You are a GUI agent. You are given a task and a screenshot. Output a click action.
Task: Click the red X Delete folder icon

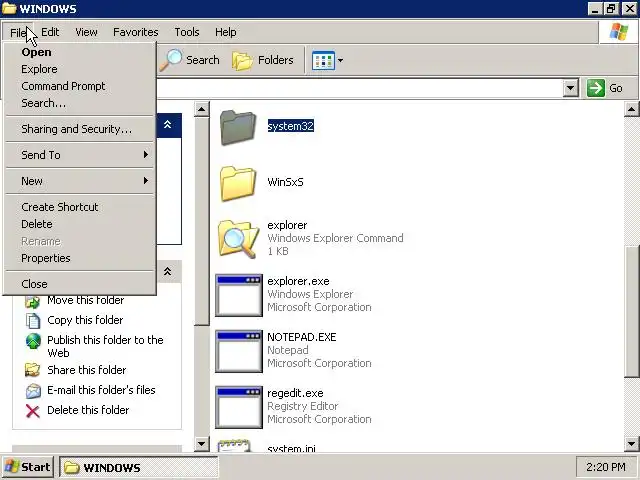[33, 411]
